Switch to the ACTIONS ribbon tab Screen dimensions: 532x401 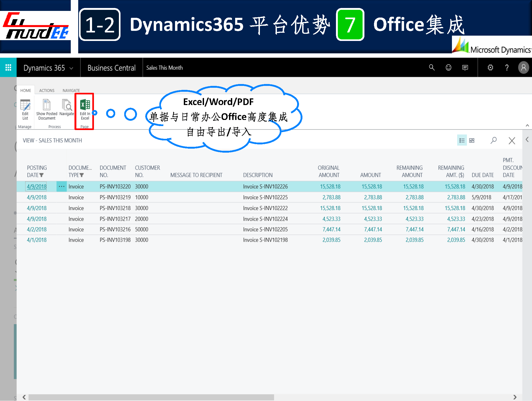tap(47, 90)
